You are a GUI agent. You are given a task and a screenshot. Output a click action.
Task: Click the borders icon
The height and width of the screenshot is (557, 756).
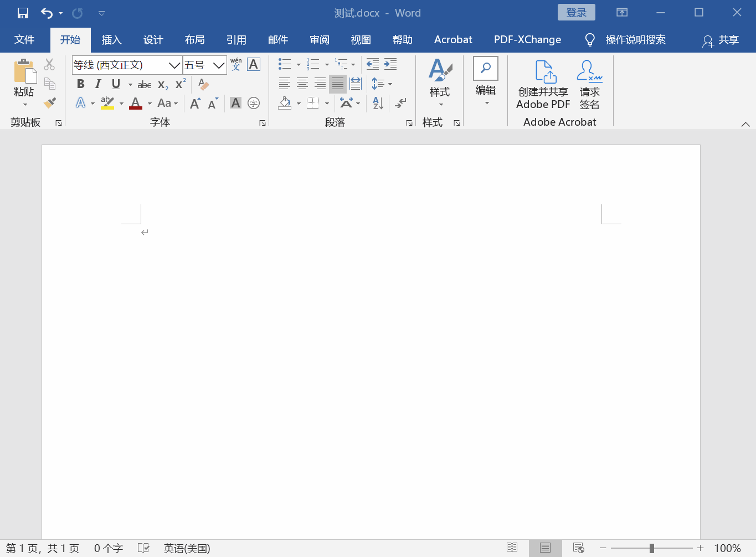[313, 103]
